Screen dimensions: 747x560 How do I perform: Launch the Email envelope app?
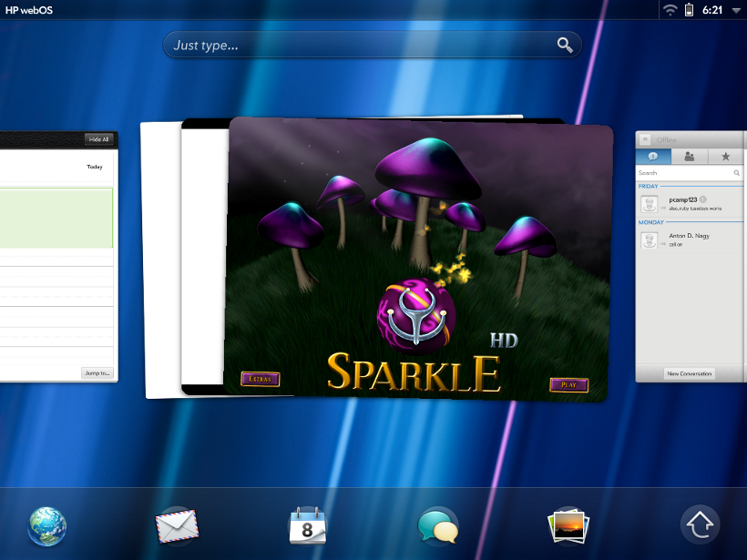[x=177, y=526]
